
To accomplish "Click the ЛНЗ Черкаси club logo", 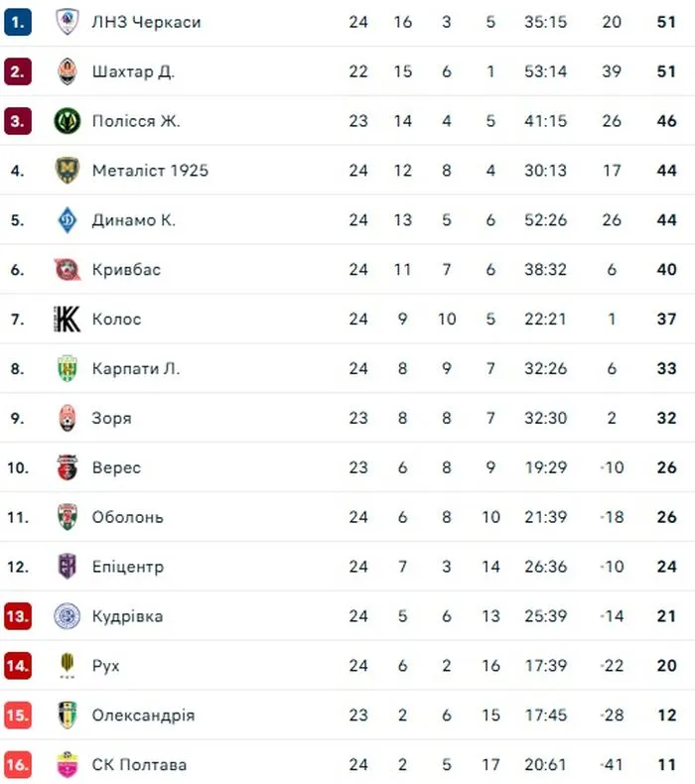I will [x=67, y=21].
